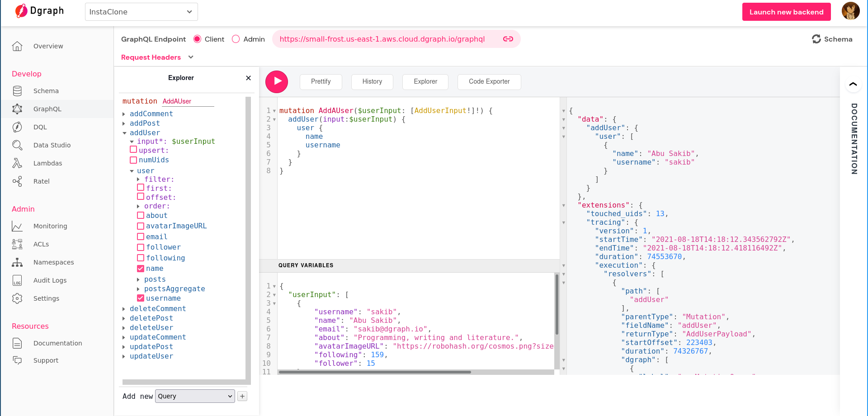Open the Audit Logs icon

pos(17,280)
